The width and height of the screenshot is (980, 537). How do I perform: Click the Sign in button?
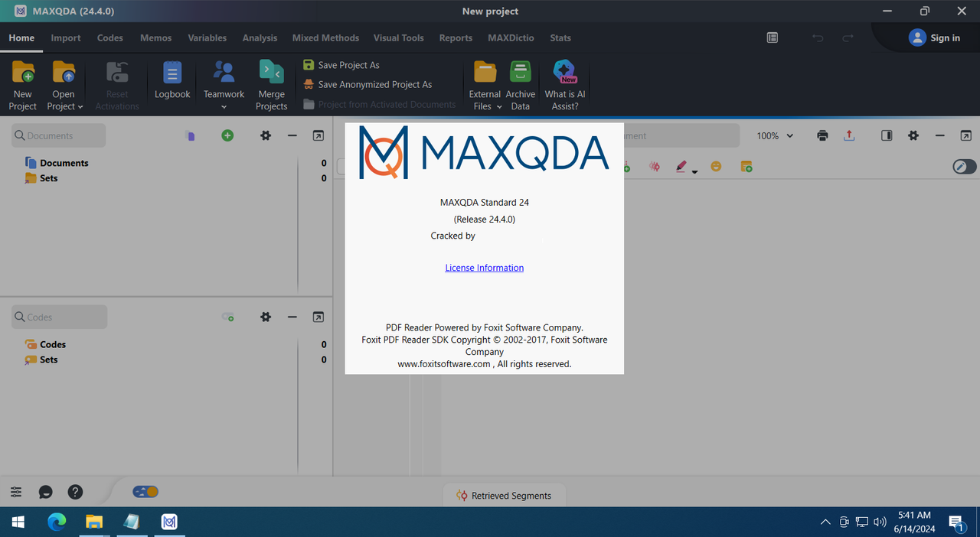[x=934, y=37]
